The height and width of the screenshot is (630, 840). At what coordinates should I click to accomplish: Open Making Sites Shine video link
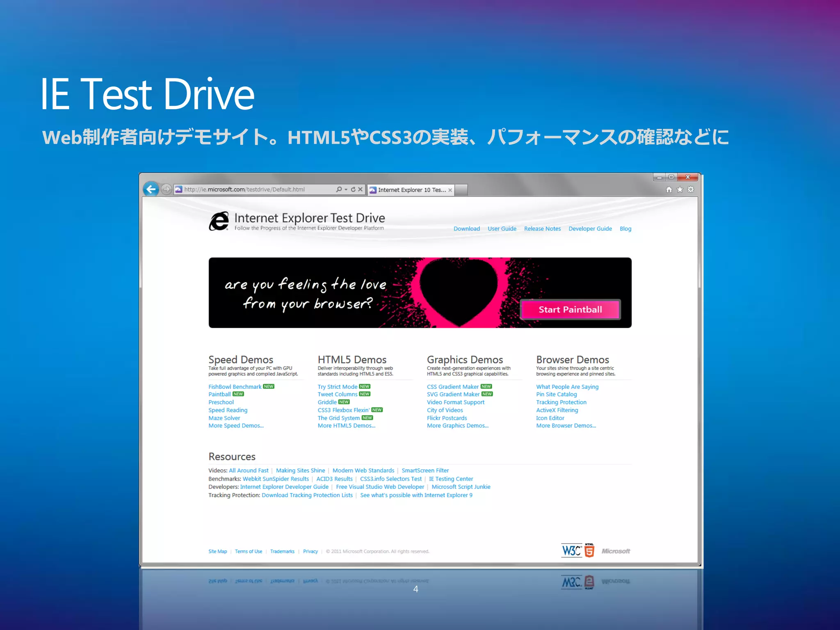[300, 470]
